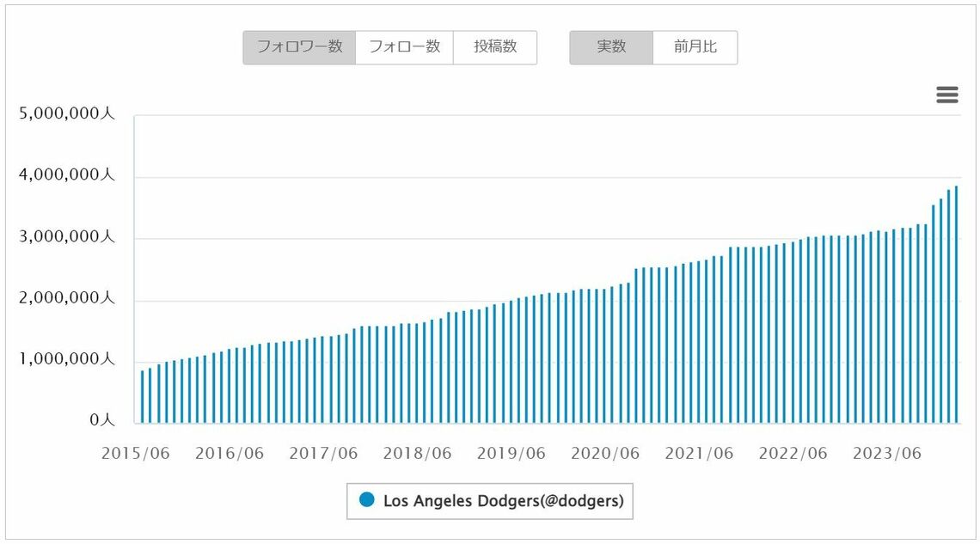
Task: Select the 実数 view toggle
Action: (611, 47)
